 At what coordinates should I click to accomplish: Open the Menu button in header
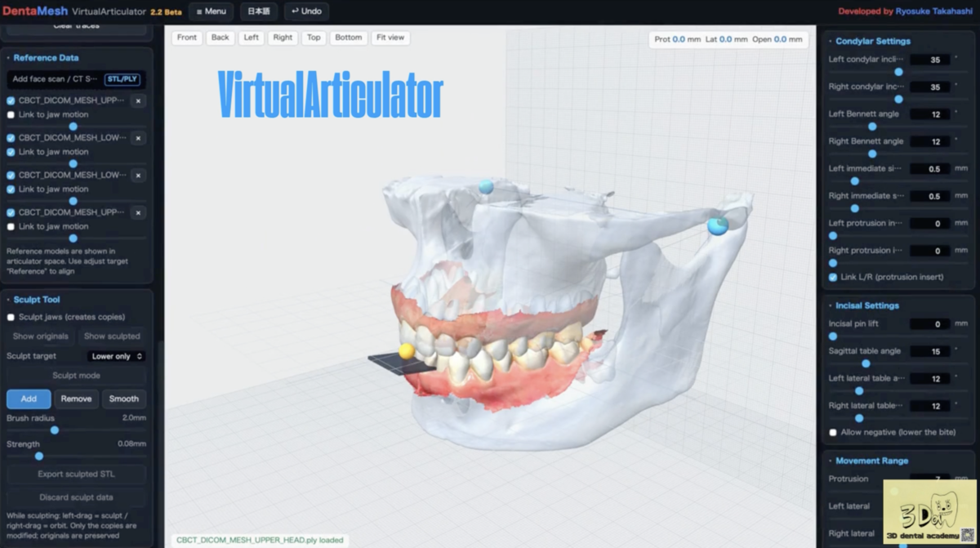tap(211, 11)
